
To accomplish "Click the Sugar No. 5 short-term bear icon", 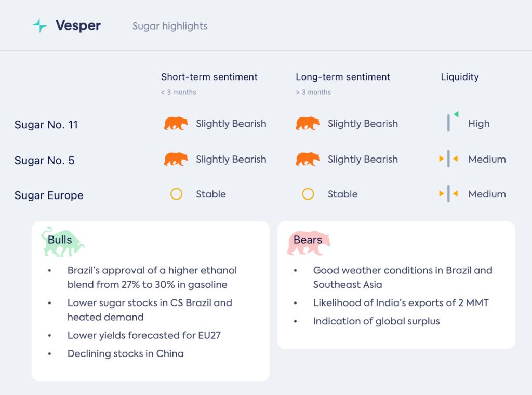I will (176, 159).
